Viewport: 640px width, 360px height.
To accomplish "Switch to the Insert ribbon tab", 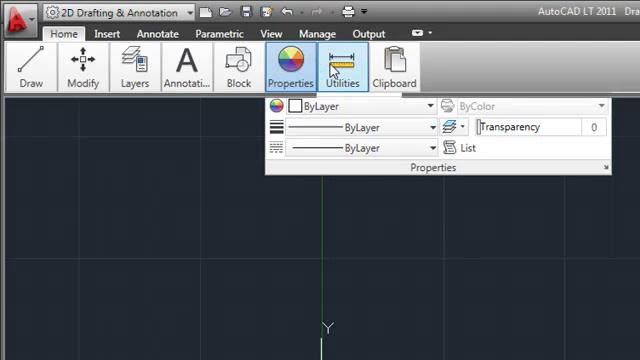I will pos(107,34).
